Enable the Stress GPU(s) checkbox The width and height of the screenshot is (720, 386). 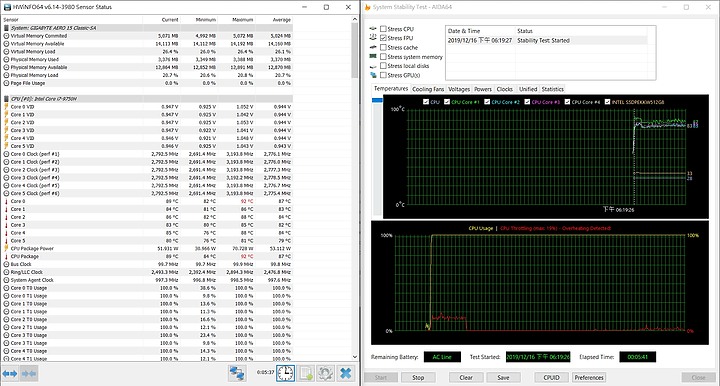383,75
